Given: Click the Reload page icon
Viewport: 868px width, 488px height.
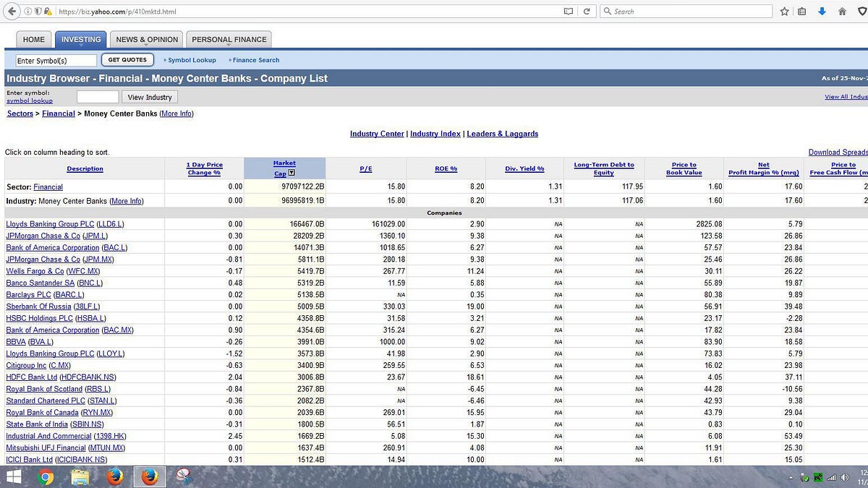Looking at the screenshot, I should pos(587,12).
